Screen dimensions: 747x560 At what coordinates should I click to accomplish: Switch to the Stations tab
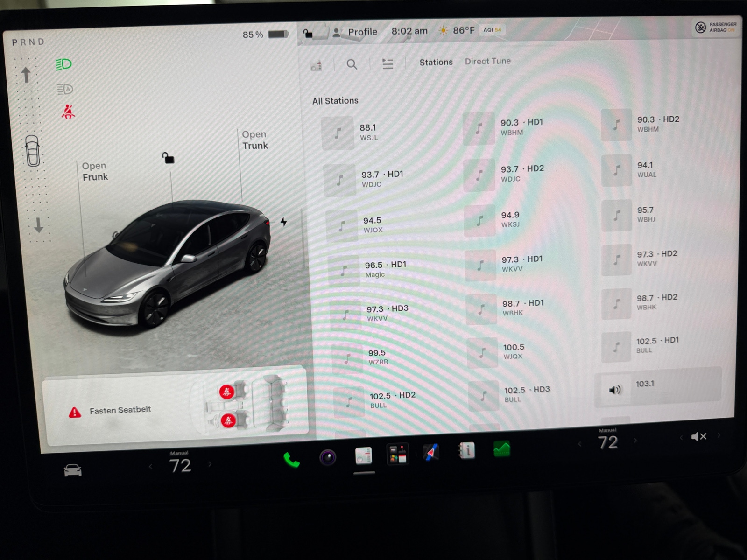tap(436, 62)
